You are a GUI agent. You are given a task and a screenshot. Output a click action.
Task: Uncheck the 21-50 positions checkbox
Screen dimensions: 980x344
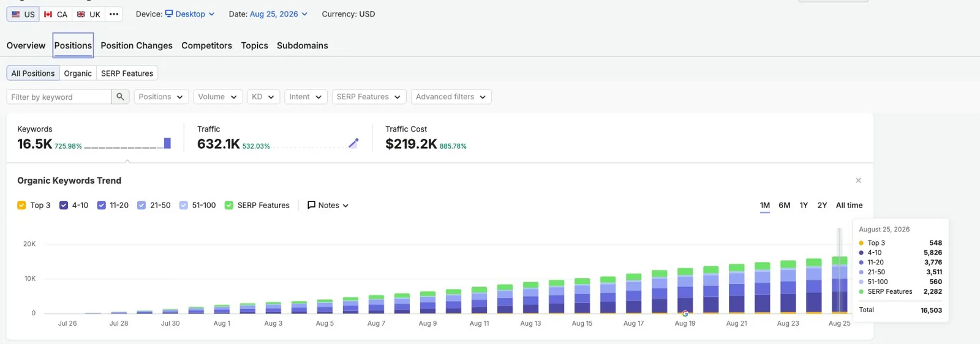coord(141,205)
